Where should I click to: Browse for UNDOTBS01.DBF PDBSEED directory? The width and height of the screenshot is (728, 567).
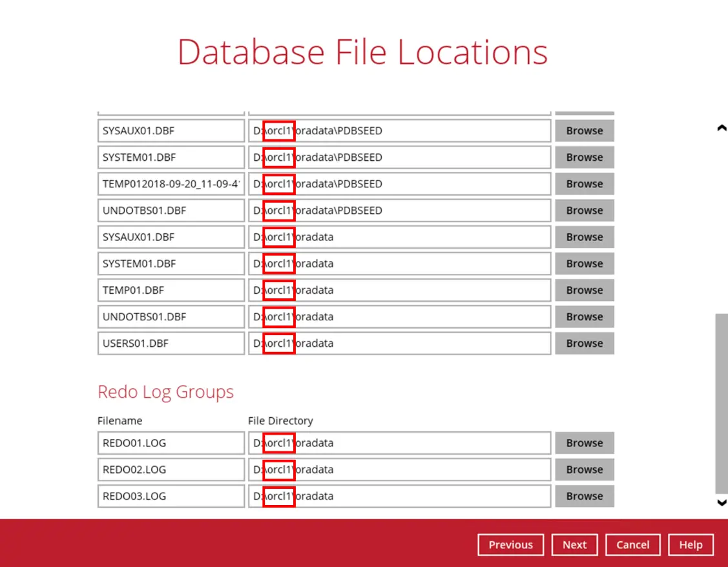(583, 210)
